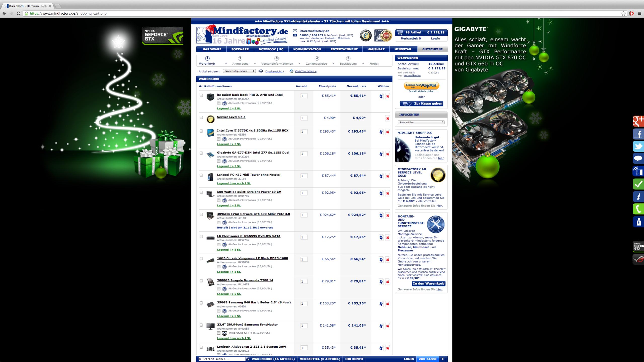Tick the LG Electronics DVD-RW row checkbox

201,237
